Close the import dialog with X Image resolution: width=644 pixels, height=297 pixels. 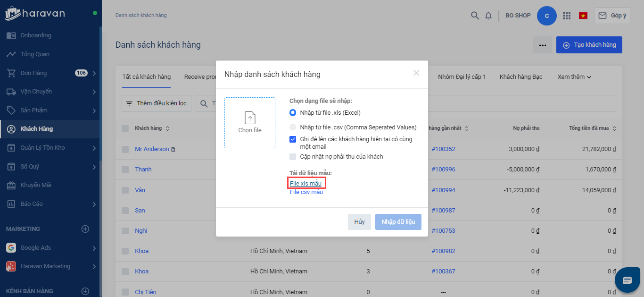point(416,73)
